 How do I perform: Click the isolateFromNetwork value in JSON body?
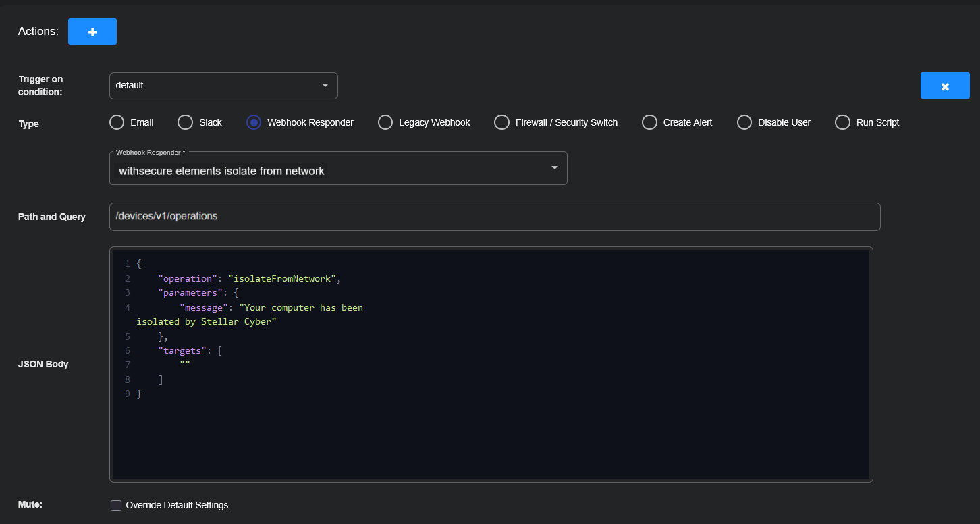point(283,278)
